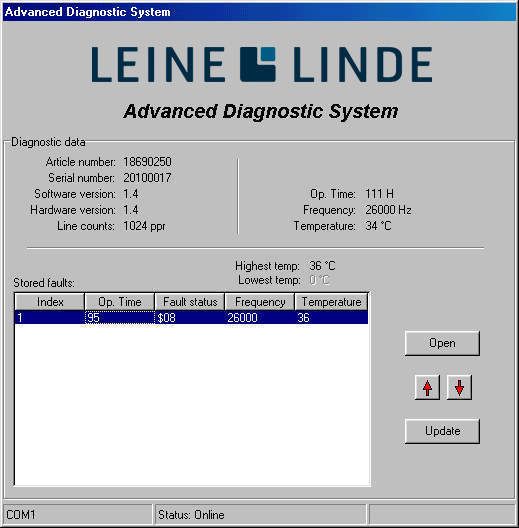Click the Update button
519x528 pixels.
click(442, 431)
